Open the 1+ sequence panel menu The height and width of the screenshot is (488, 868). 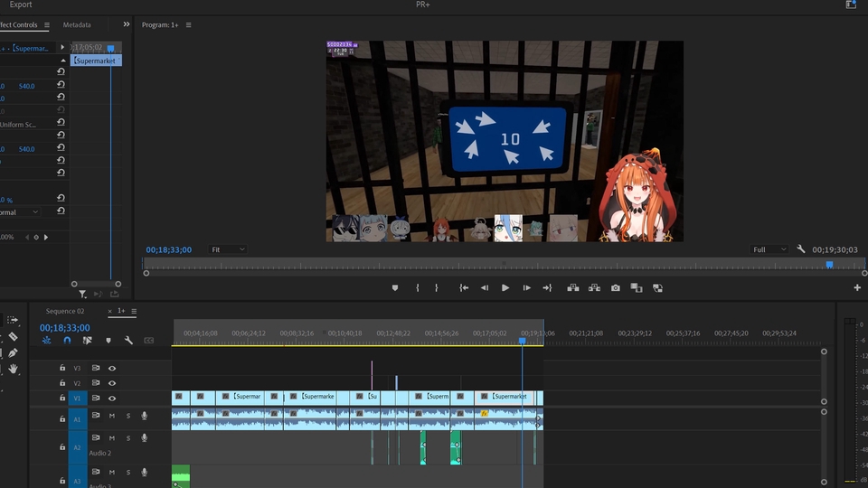click(134, 311)
